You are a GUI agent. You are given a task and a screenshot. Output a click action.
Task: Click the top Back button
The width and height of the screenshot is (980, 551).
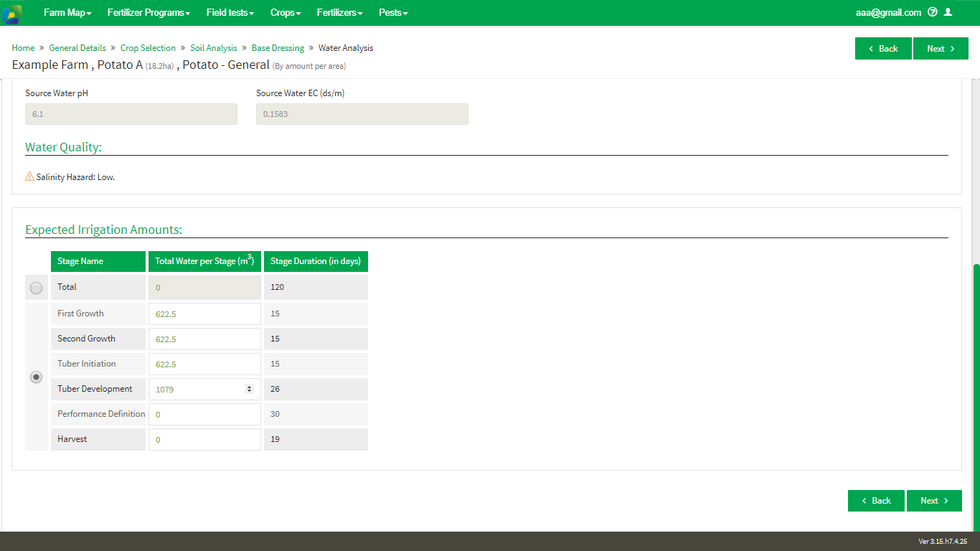(x=883, y=49)
